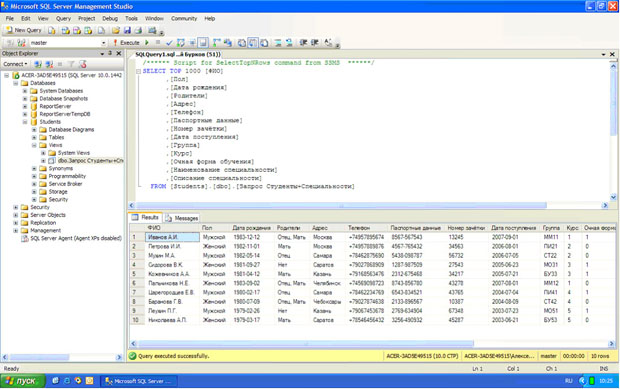Click the Print icon in the toolbar
This screenshot has height=389, width=620.
pos(138,30)
